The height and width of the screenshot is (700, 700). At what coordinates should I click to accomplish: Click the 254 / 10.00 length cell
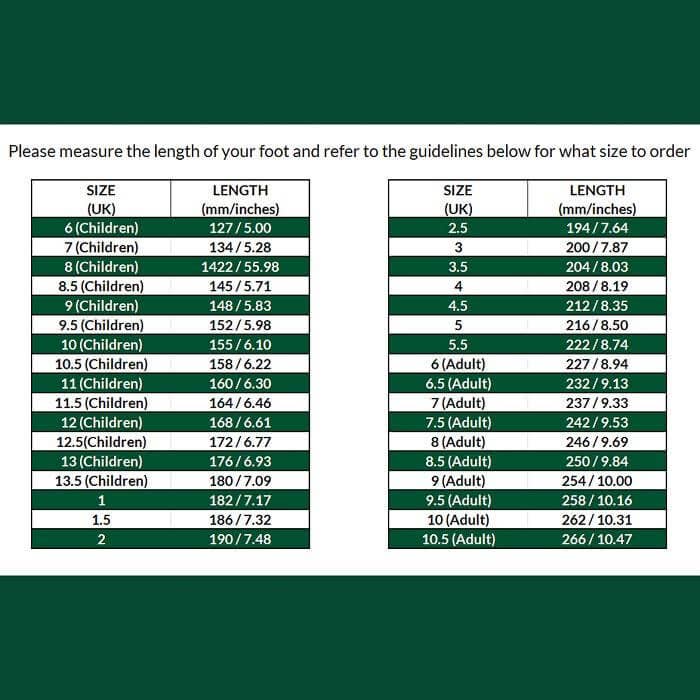[x=597, y=481]
